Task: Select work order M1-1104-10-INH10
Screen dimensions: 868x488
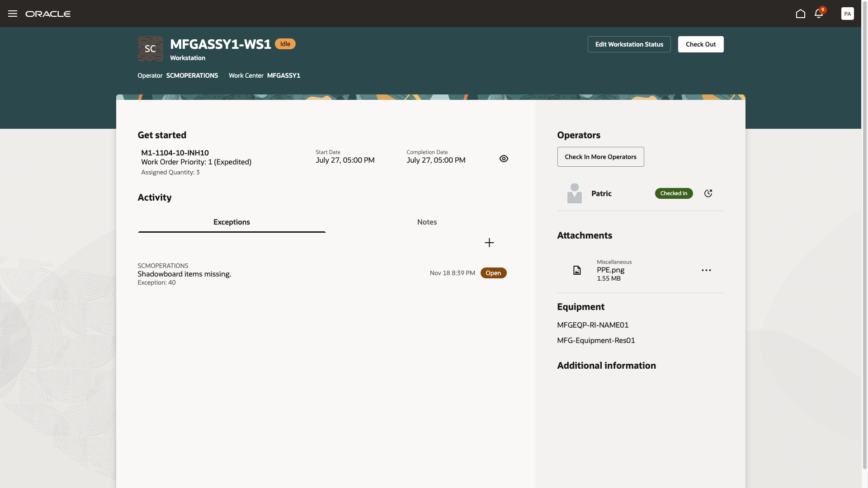Action: [175, 153]
